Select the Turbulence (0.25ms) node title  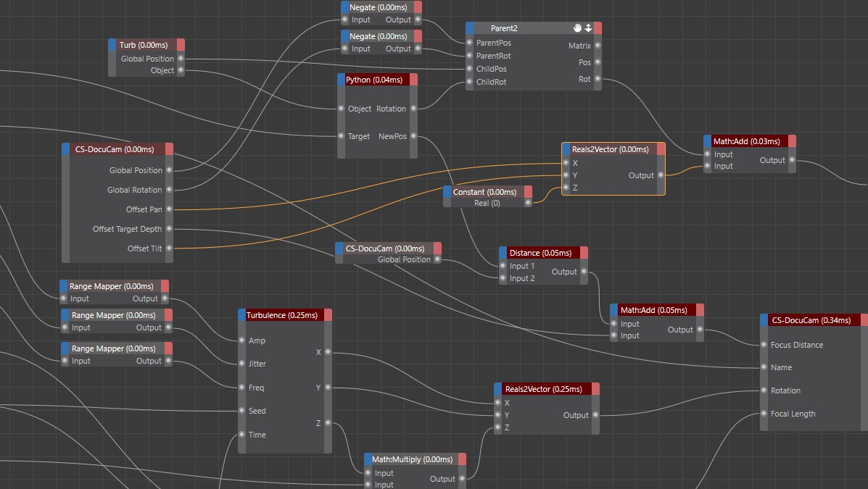point(282,314)
